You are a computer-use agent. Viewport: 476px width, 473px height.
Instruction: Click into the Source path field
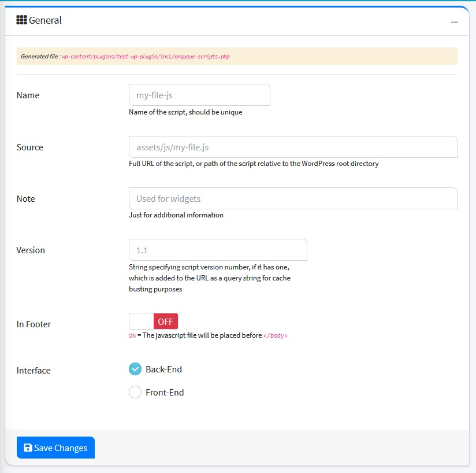pyautogui.click(x=293, y=147)
